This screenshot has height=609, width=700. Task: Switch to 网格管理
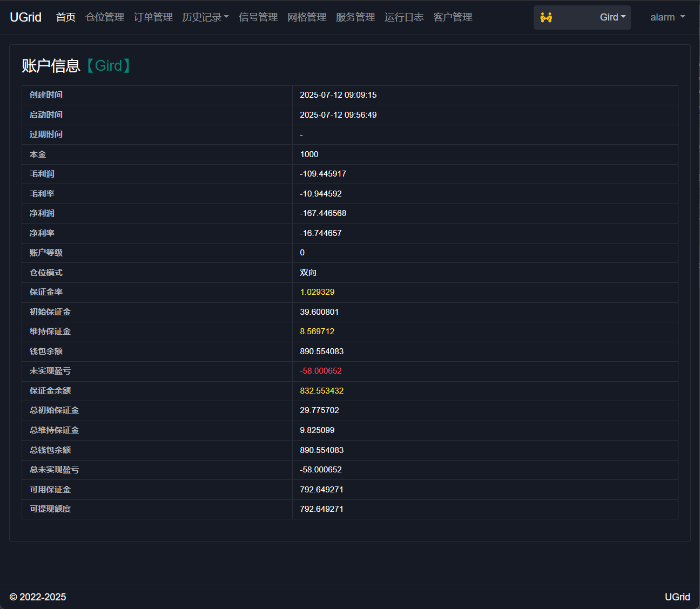click(x=307, y=17)
